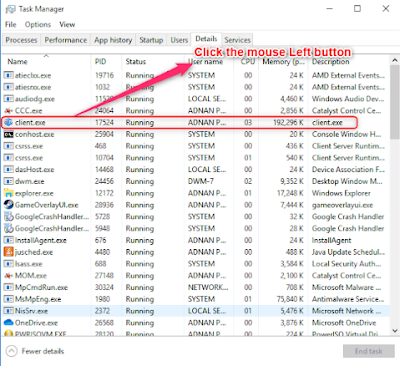Click the Microsoft OneDrive description
This screenshot has width=400, height=366.
(344, 323)
